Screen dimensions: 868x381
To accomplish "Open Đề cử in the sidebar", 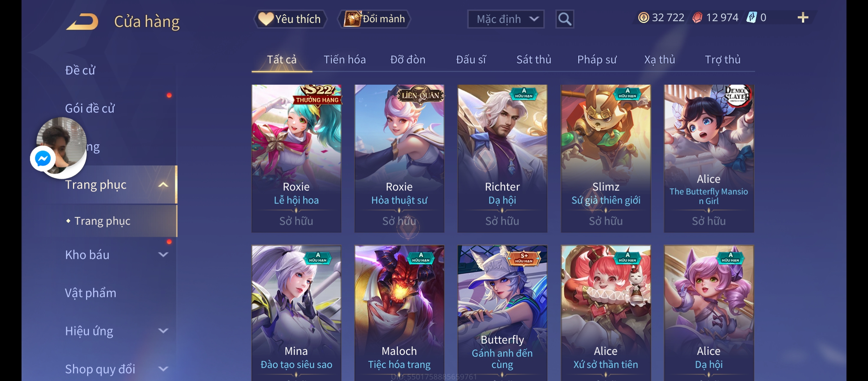I will (80, 70).
